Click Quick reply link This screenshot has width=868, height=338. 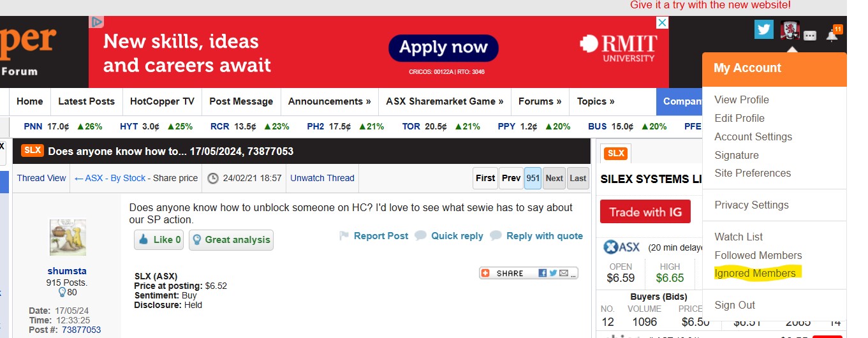coord(449,236)
